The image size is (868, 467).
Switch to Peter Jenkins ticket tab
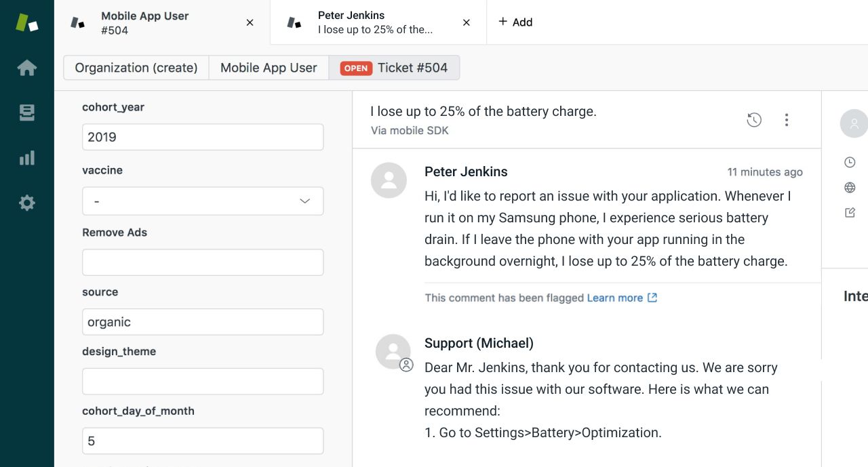pos(378,22)
